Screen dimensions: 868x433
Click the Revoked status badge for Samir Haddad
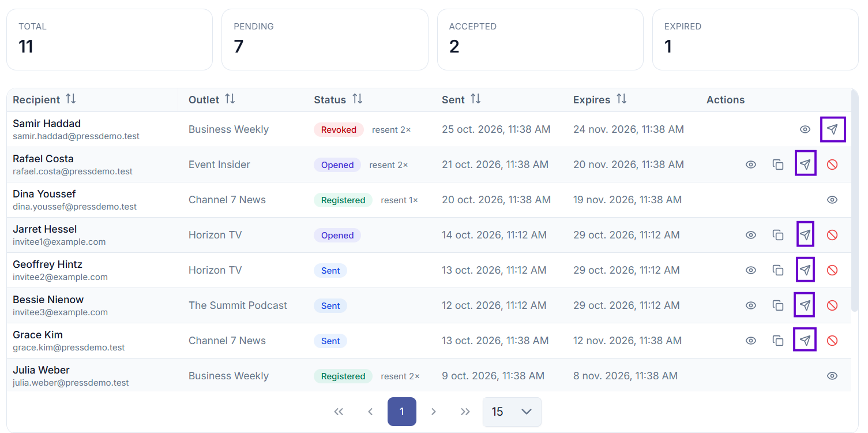pos(339,130)
